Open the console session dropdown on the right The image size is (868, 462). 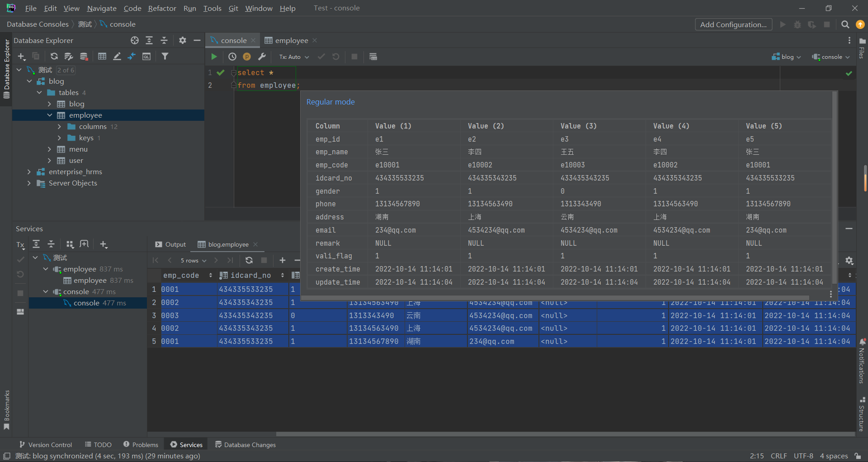click(x=831, y=57)
